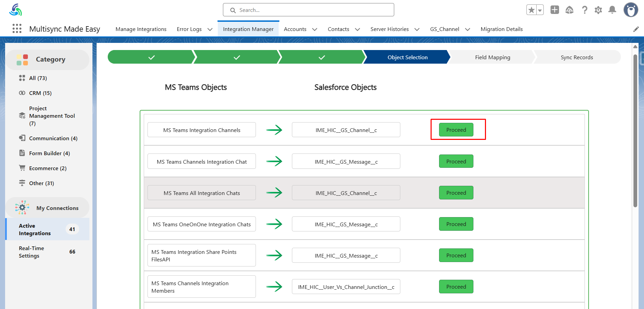Open the Global Actions plus icon
The width and height of the screenshot is (644, 309).
coord(555,10)
